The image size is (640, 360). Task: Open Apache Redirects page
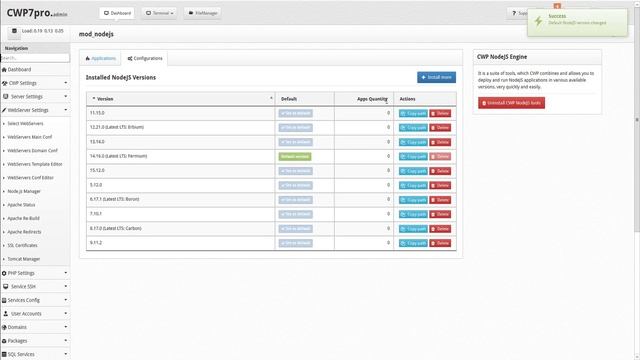(24, 232)
